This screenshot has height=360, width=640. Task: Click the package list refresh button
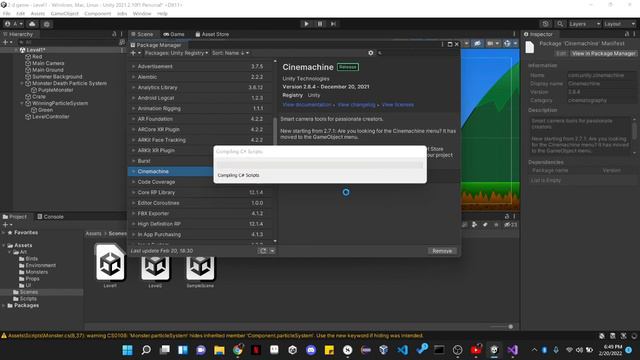(263, 251)
